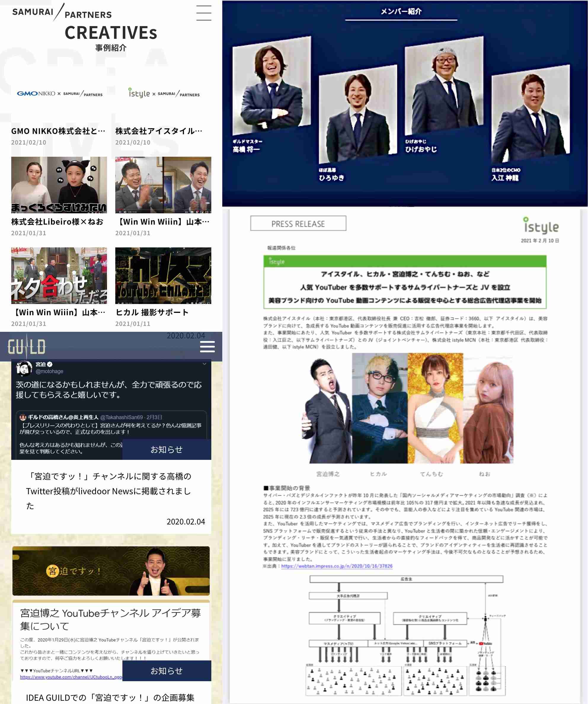Click the GUILD logo in header
Screen dimensions: 588x704
(26, 347)
